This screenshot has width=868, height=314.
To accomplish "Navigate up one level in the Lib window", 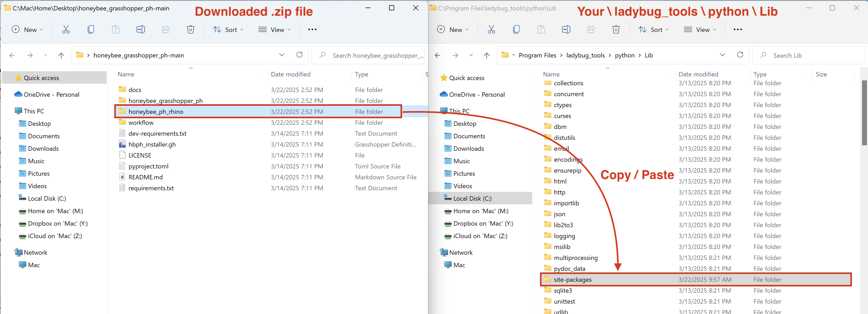I will click(486, 55).
